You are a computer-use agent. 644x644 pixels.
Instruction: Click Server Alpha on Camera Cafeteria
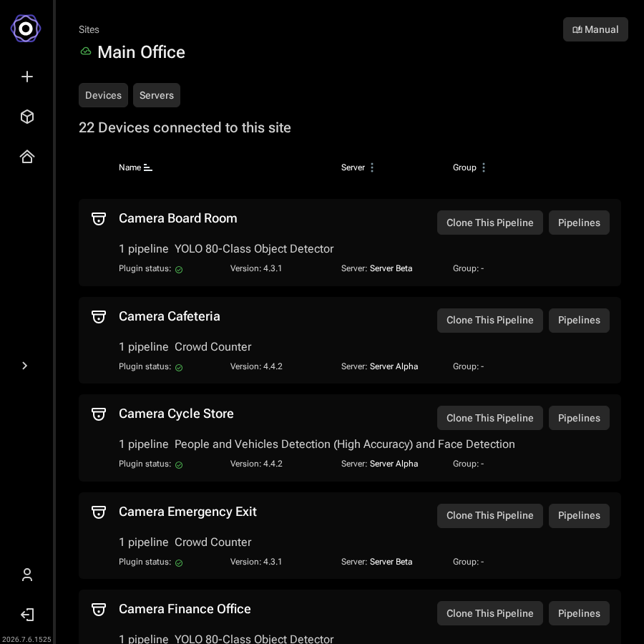pos(394,366)
